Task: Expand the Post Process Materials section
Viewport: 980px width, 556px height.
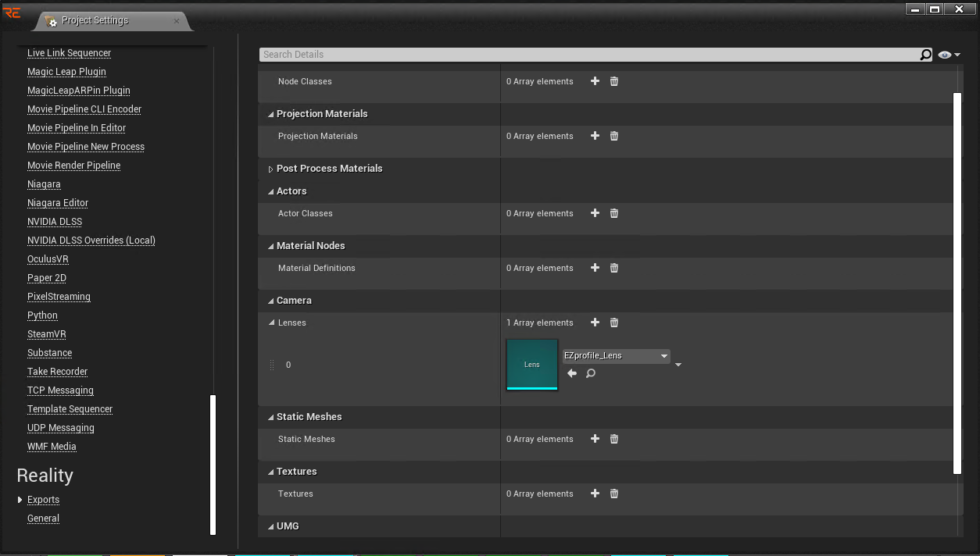Action: 270,169
